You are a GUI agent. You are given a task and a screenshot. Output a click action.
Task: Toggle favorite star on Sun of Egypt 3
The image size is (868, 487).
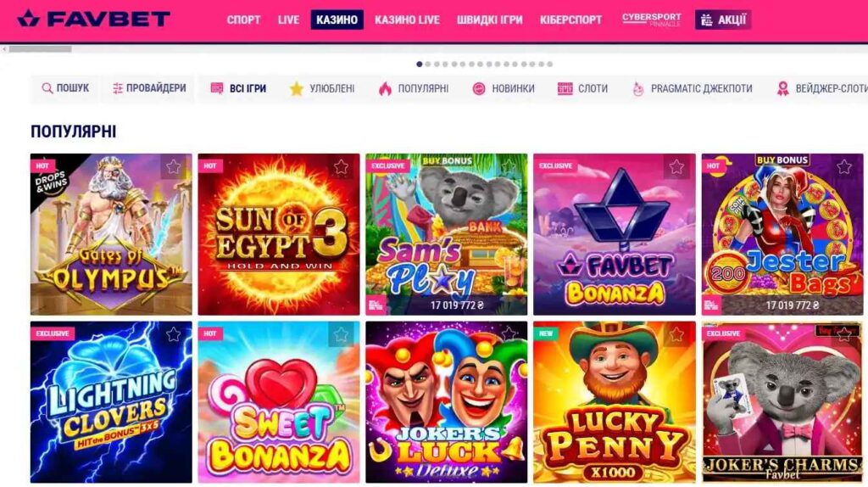(x=341, y=167)
